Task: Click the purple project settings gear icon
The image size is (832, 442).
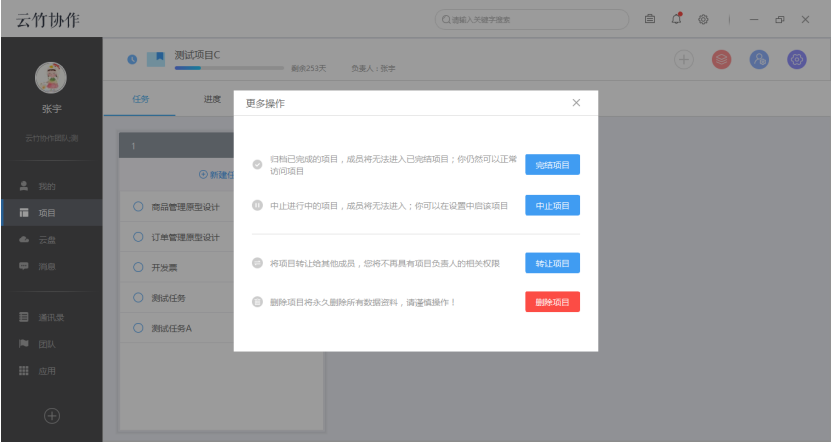Action: (x=797, y=60)
